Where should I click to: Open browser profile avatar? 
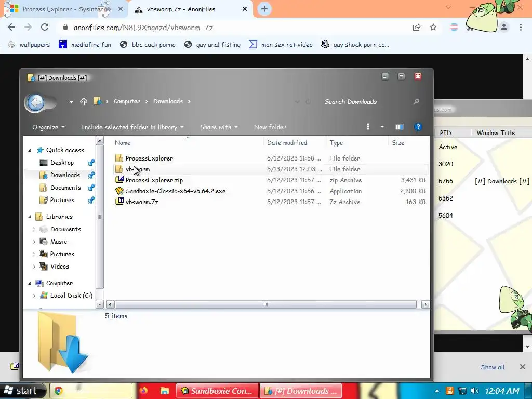click(x=504, y=27)
